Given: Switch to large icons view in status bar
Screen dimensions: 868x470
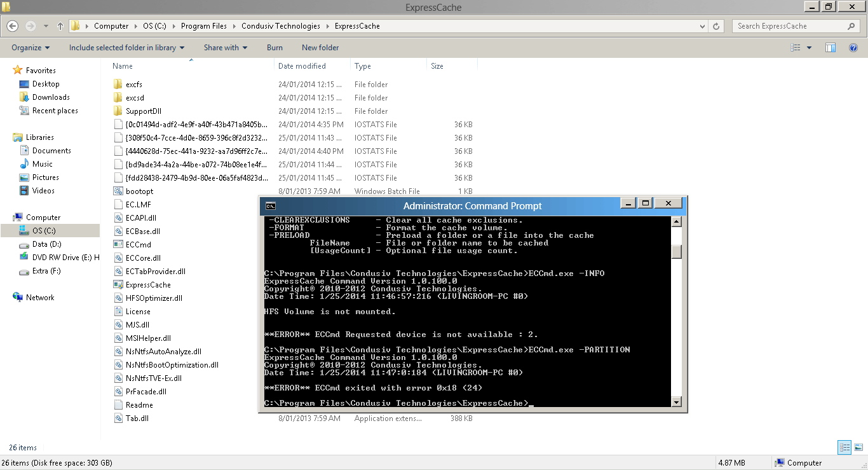Looking at the screenshot, I should [858, 448].
